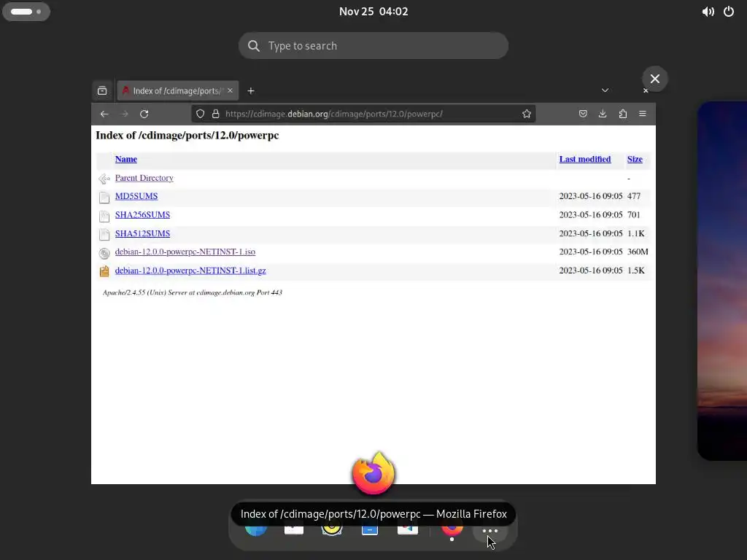Open debian-12.0.0-powerpc-NETINST-1.list.gz link
Image resolution: width=747 pixels, height=560 pixels.
[190, 271]
